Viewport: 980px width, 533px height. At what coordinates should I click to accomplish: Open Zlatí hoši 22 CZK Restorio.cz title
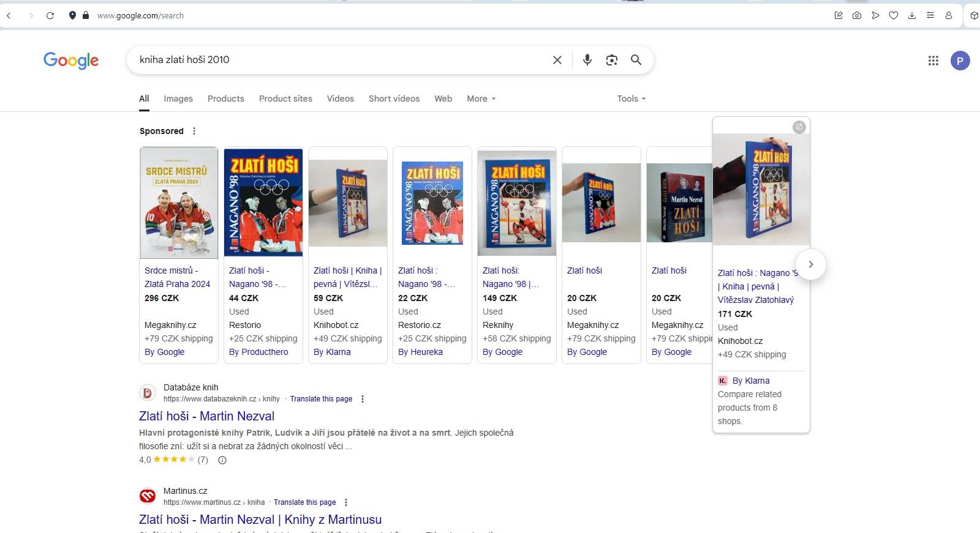click(426, 277)
